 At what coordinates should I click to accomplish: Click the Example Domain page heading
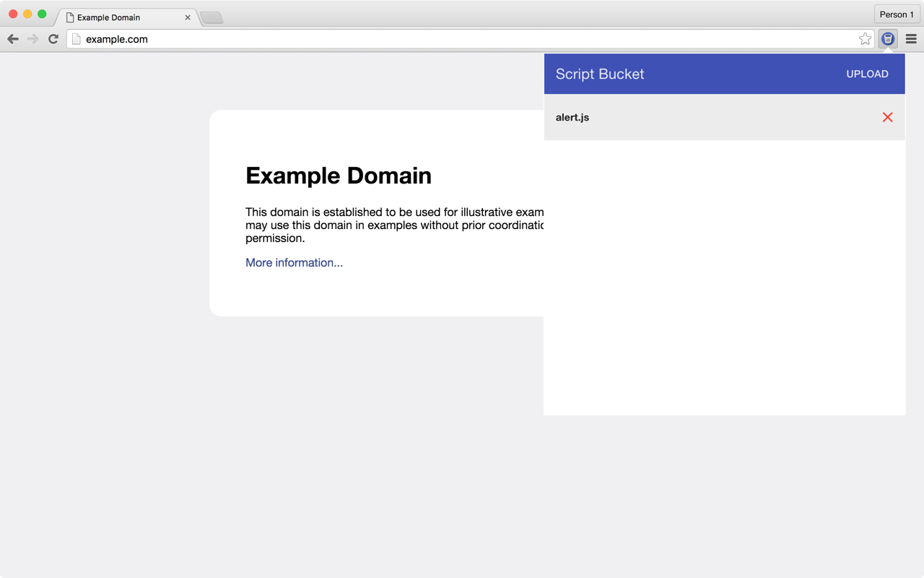(x=339, y=176)
